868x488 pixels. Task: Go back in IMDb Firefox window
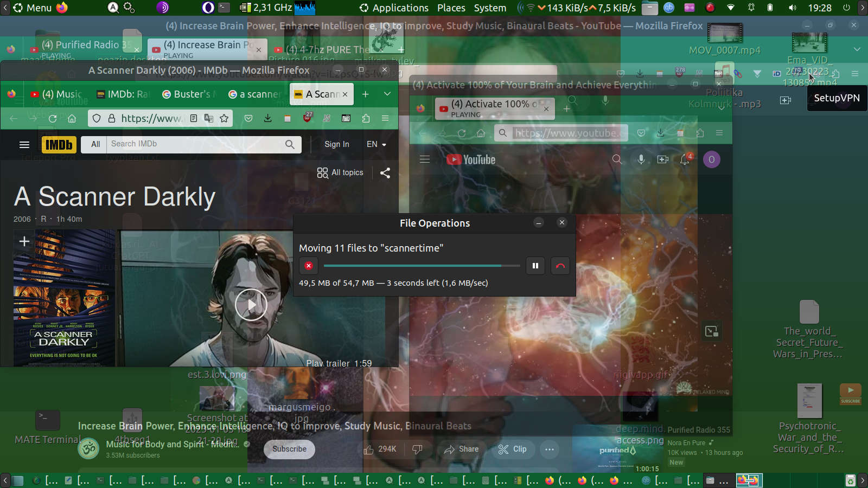point(14,118)
